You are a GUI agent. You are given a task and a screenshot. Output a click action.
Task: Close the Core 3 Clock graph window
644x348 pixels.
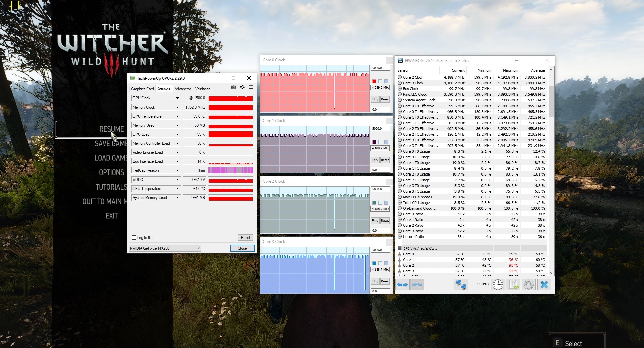tap(389, 242)
